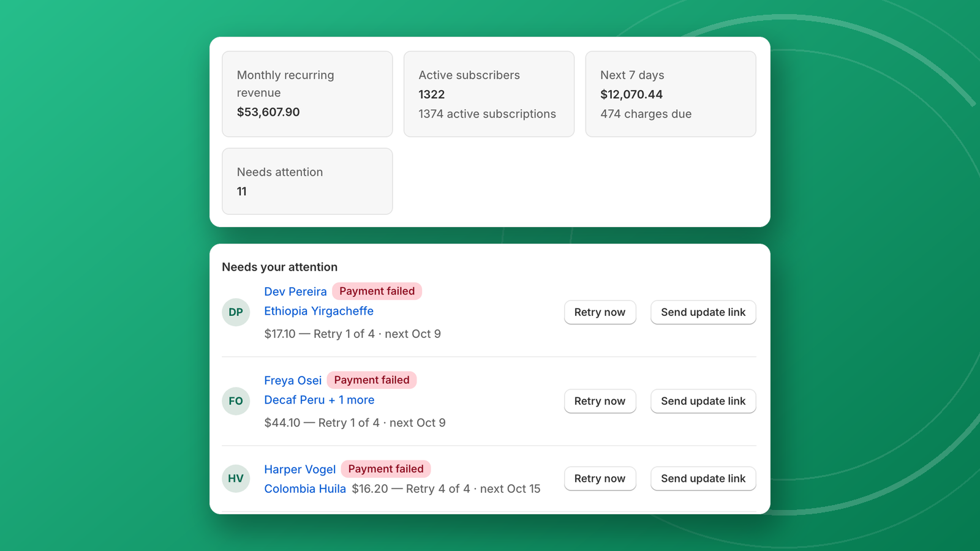Image resolution: width=980 pixels, height=551 pixels.
Task: Retry Harper Vogel's failed payment now
Action: point(600,479)
